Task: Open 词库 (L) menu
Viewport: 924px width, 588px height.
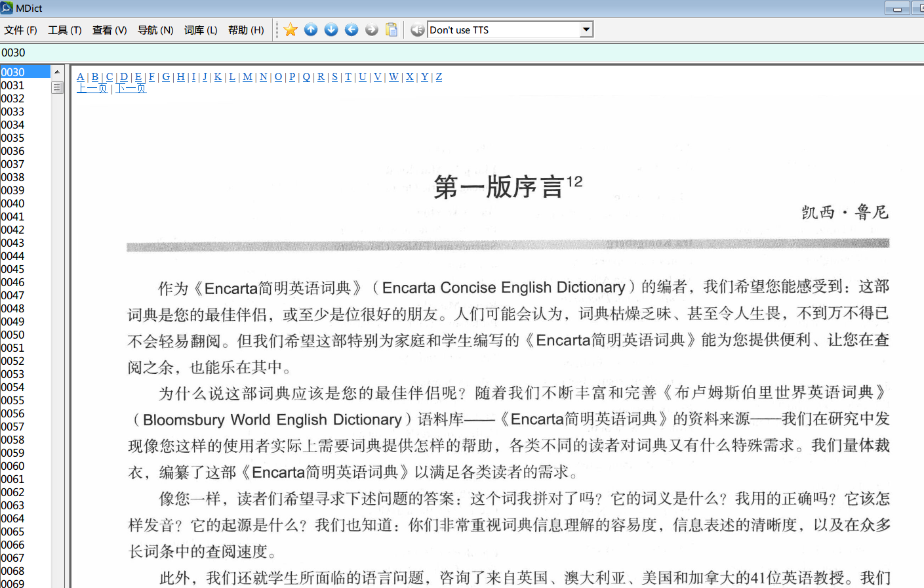Action: pyautogui.click(x=201, y=30)
